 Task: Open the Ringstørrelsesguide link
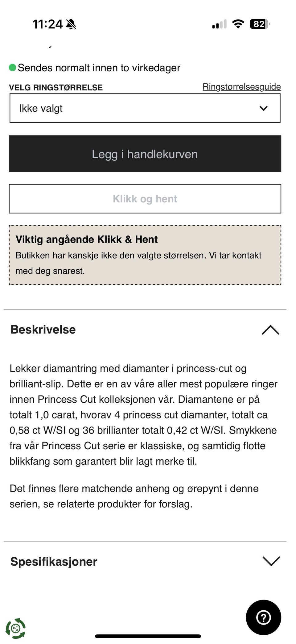241,87
